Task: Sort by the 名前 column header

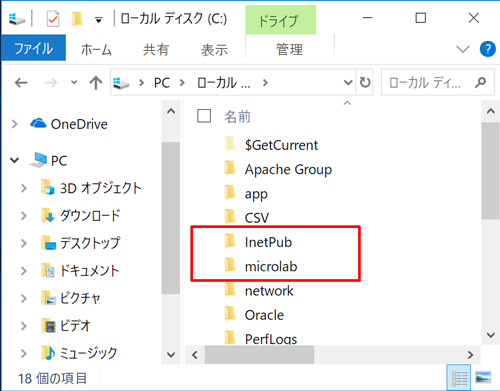Action: pos(237,116)
